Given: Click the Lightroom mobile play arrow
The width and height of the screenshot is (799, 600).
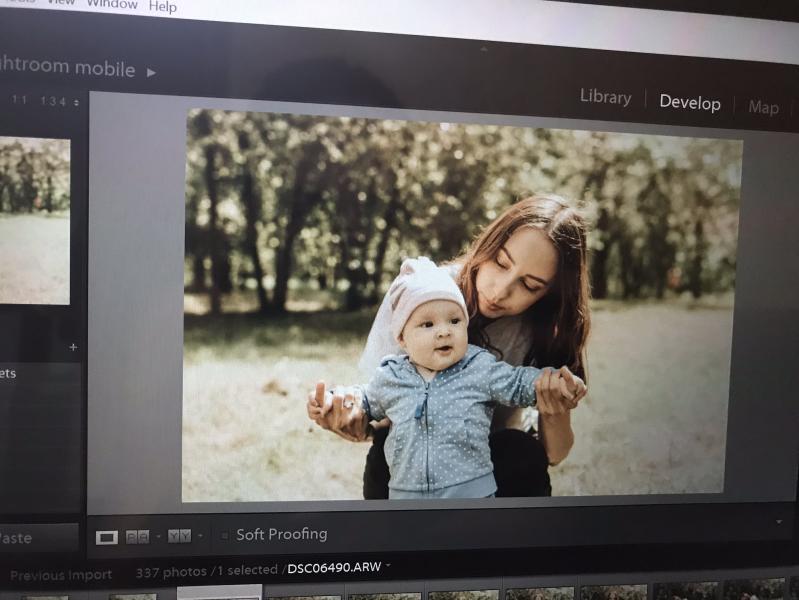Looking at the screenshot, I should tap(152, 72).
